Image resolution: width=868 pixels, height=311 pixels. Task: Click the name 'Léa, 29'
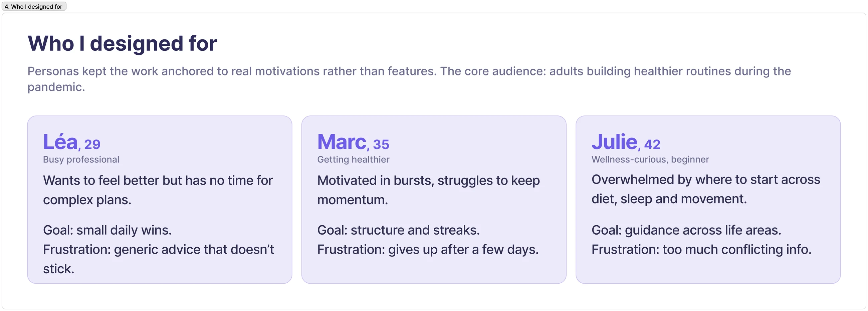tap(72, 141)
